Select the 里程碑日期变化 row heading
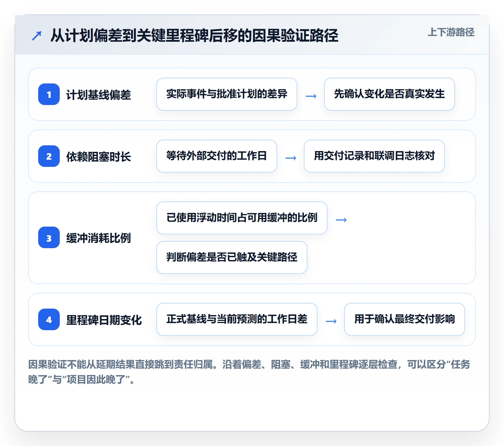The image size is (504, 446). point(104,320)
